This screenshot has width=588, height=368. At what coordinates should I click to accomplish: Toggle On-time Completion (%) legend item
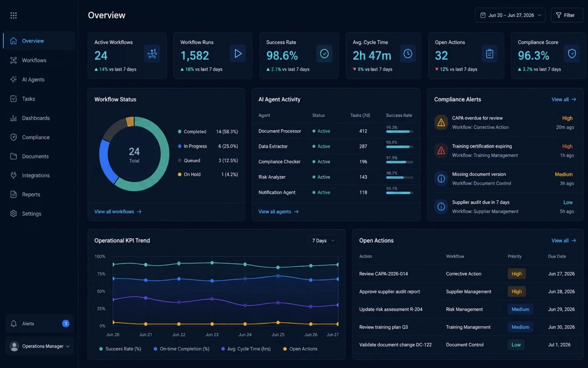[x=181, y=349]
